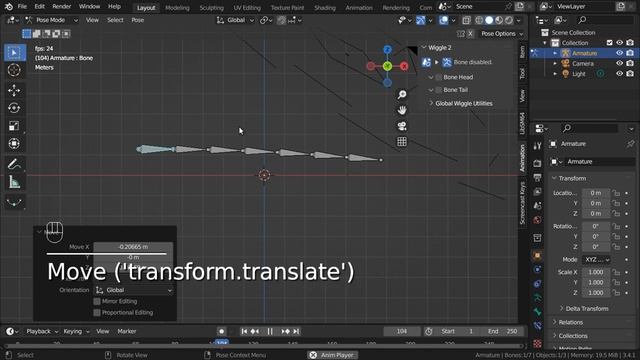Open the rotation Mode XYZ dropdown
640x360 pixels.
click(x=597, y=260)
